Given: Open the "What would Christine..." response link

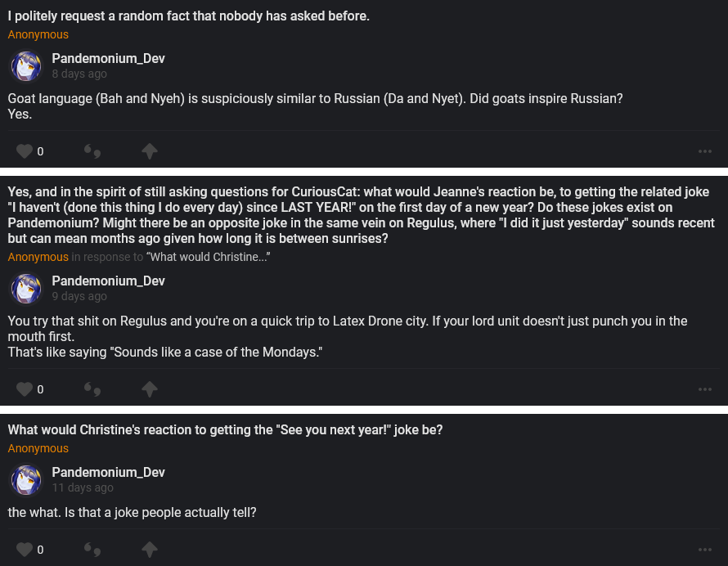Looking at the screenshot, I should click(209, 257).
